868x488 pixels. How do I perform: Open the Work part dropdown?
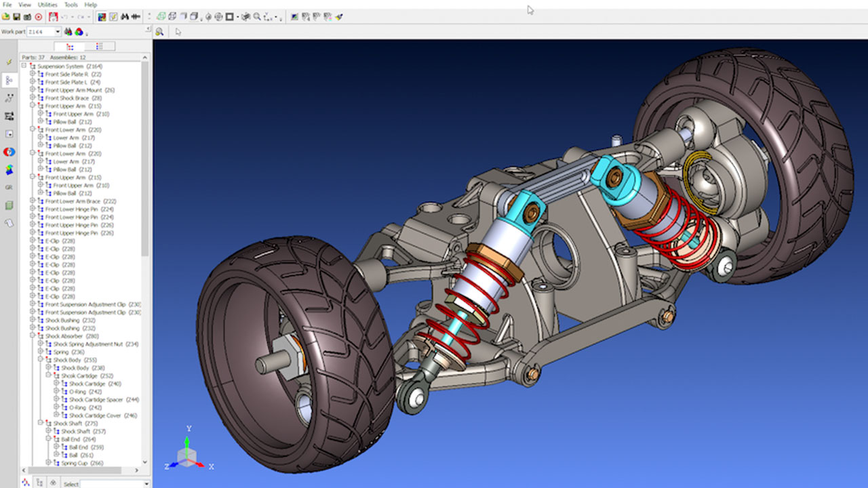57,32
